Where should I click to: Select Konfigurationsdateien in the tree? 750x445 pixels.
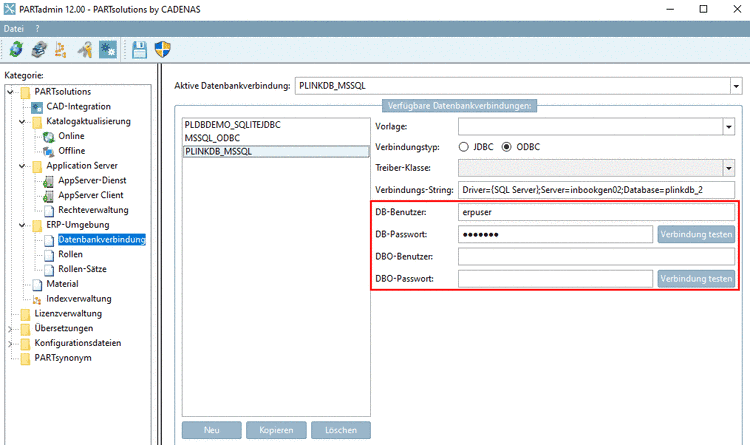77,343
